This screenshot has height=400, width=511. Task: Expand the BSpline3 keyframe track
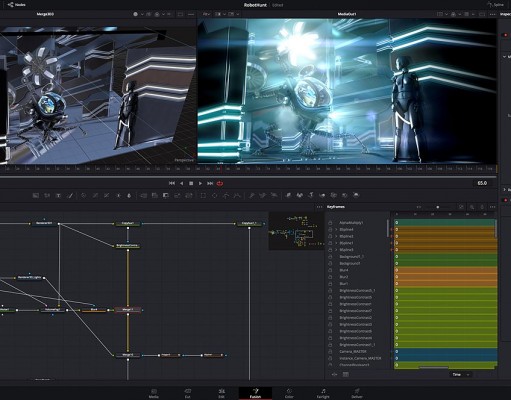(336, 236)
